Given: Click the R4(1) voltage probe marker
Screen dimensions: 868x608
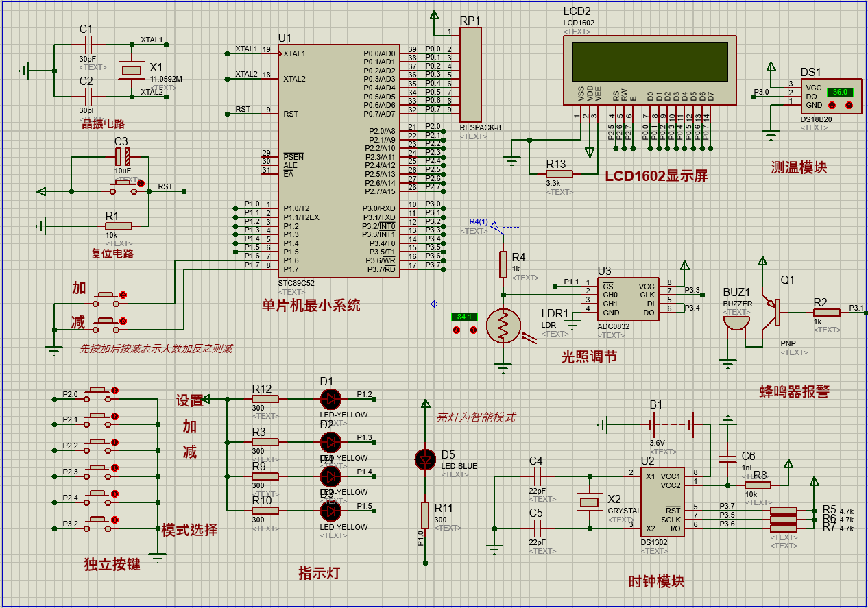Looking at the screenshot, I should [497, 227].
